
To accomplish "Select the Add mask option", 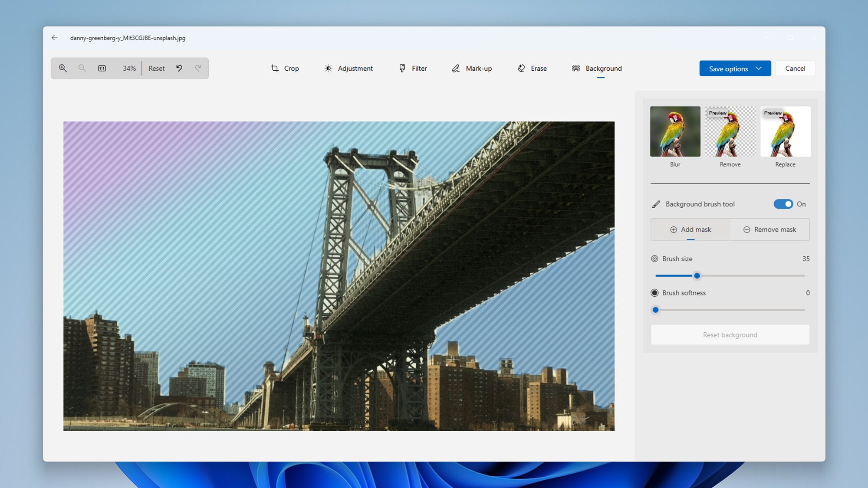I will [x=690, y=229].
